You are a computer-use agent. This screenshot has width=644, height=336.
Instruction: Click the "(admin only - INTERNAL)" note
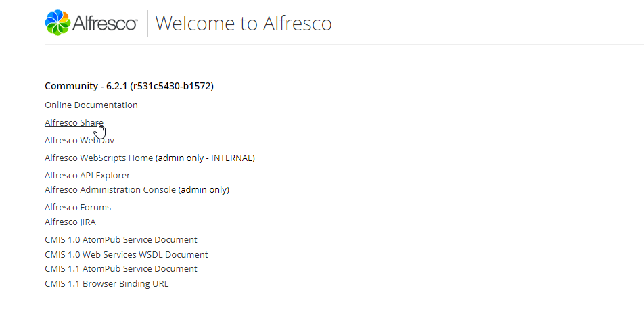click(205, 158)
